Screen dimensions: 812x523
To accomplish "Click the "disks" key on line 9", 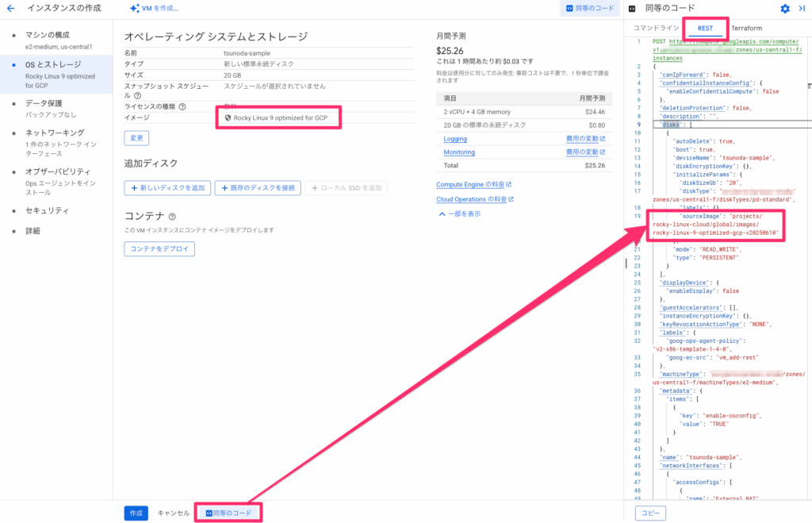I will (672, 125).
